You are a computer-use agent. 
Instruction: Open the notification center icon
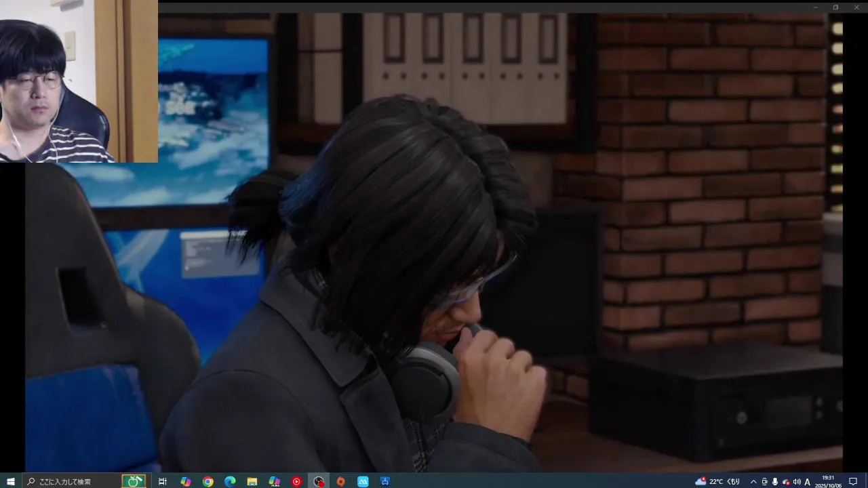(x=853, y=481)
